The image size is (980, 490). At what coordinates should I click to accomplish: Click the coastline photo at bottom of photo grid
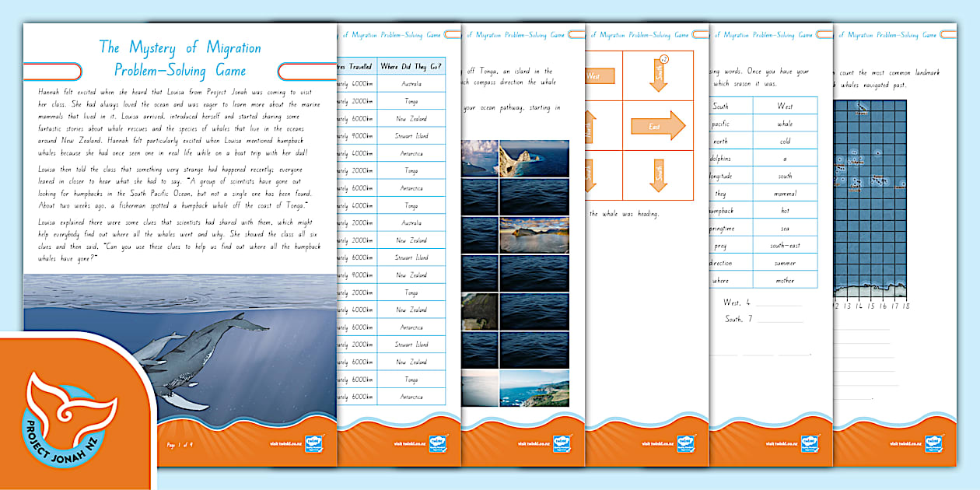tap(534, 387)
